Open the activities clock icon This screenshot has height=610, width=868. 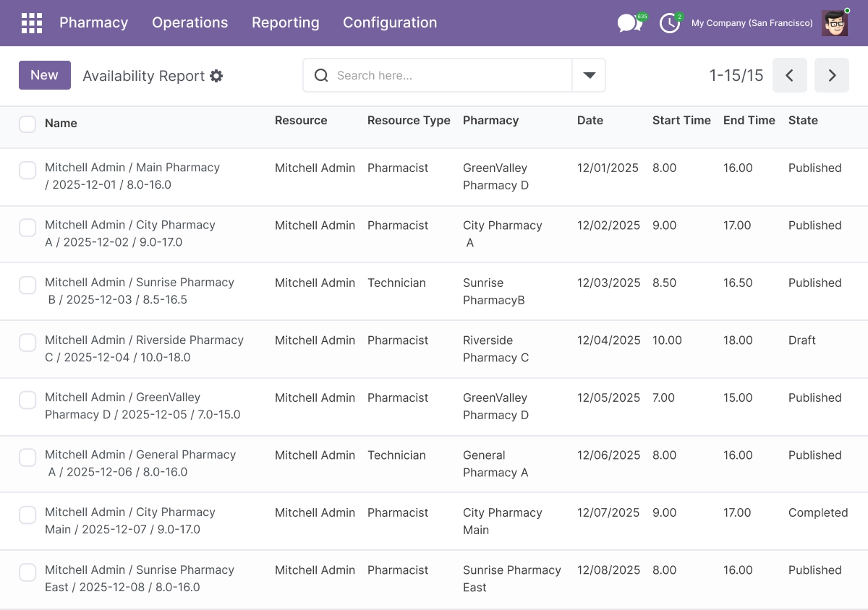[x=670, y=23]
